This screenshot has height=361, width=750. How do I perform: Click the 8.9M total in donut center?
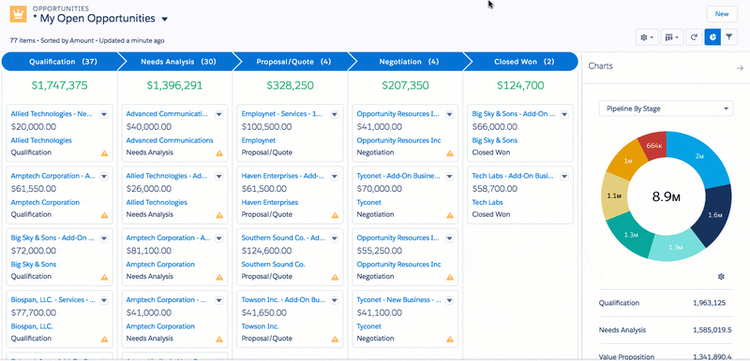click(666, 197)
